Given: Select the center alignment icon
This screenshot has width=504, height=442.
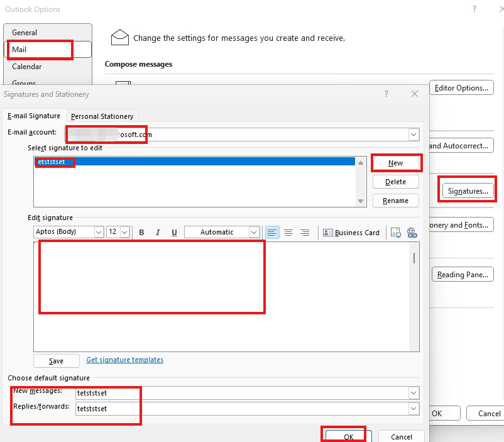Looking at the screenshot, I should [x=288, y=232].
